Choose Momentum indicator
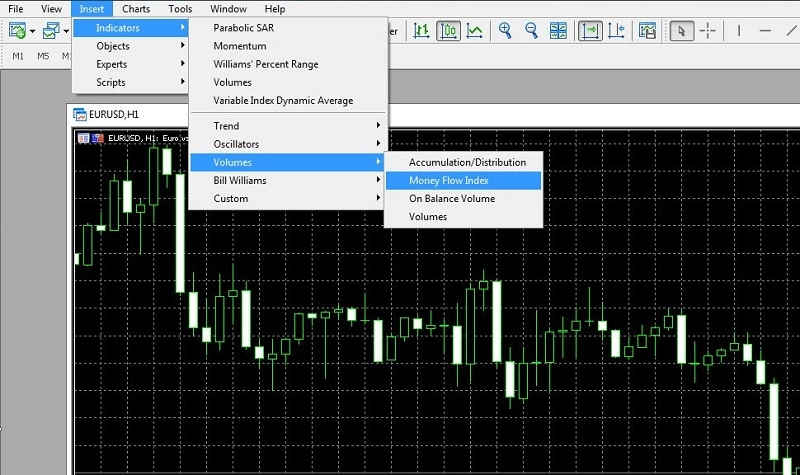 288,46
